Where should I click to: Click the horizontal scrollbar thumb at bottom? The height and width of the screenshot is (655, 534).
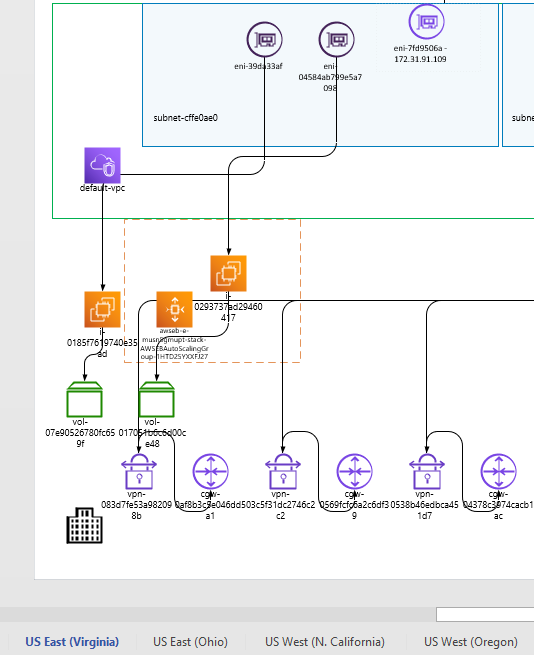tap(485, 614)
